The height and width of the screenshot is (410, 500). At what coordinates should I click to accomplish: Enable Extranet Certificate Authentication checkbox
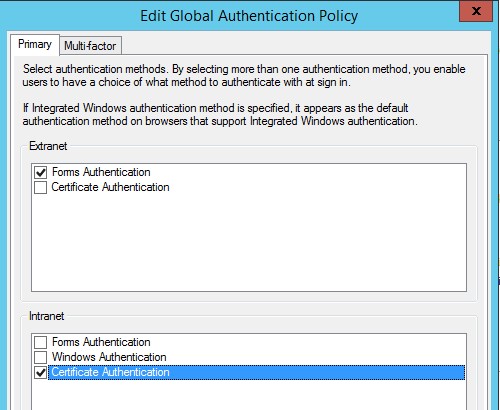tap(40, 187)
